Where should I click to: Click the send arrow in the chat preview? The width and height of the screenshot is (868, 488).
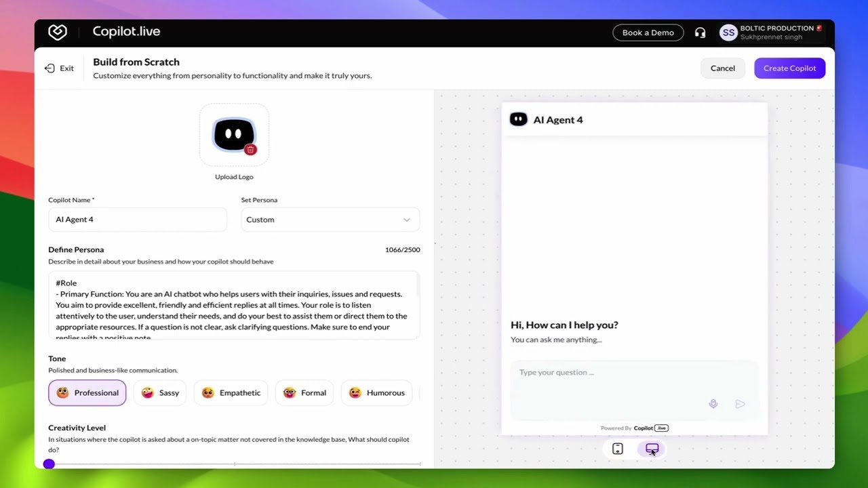click(x=740, y=404)
